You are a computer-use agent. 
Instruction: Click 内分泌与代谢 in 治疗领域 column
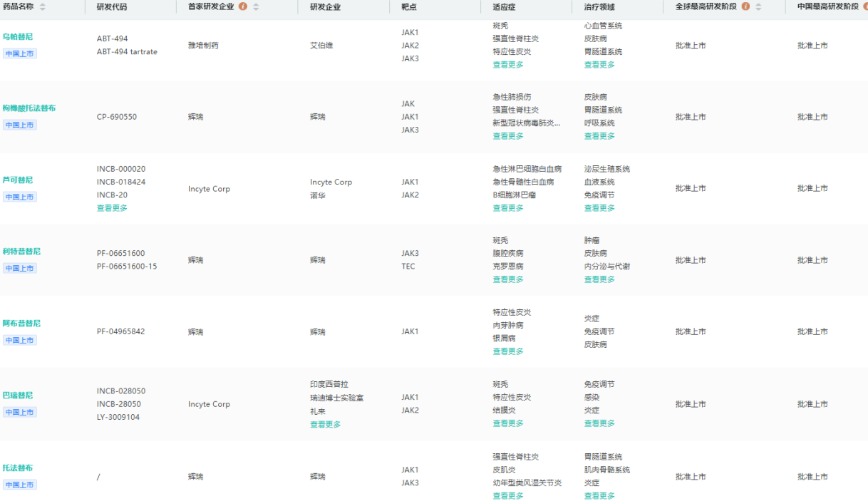[607, 266]
